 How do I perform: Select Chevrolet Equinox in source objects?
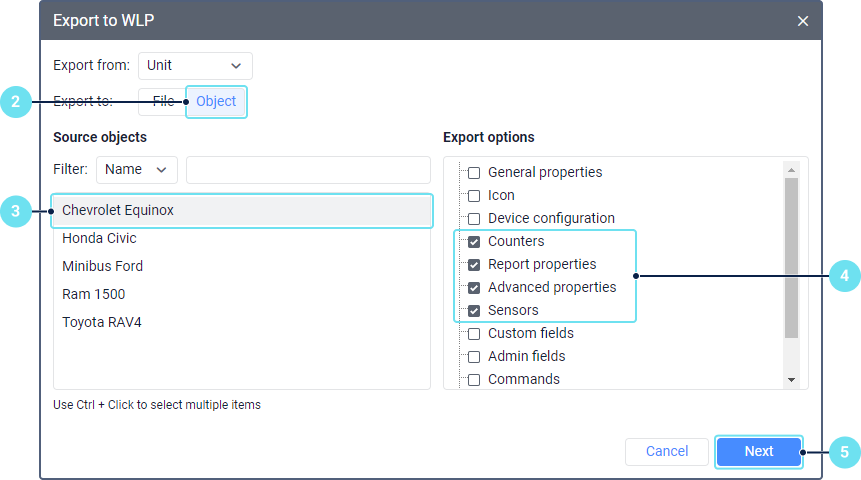242,210
